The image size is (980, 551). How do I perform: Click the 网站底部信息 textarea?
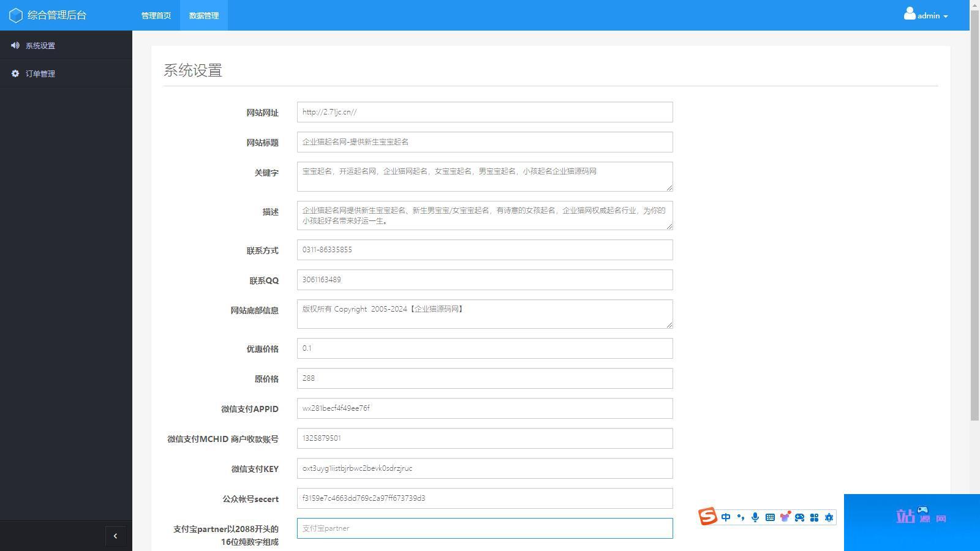pos(485,314)
